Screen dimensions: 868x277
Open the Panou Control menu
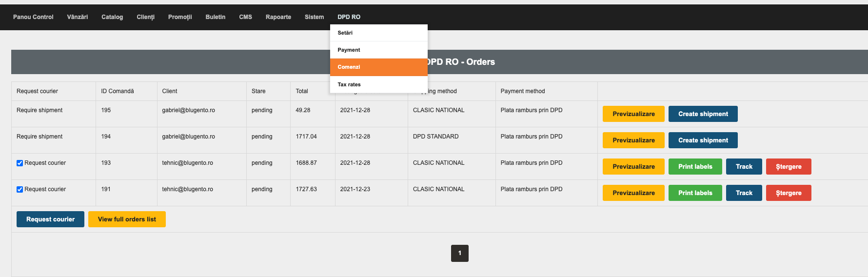[x=33, y=17]
